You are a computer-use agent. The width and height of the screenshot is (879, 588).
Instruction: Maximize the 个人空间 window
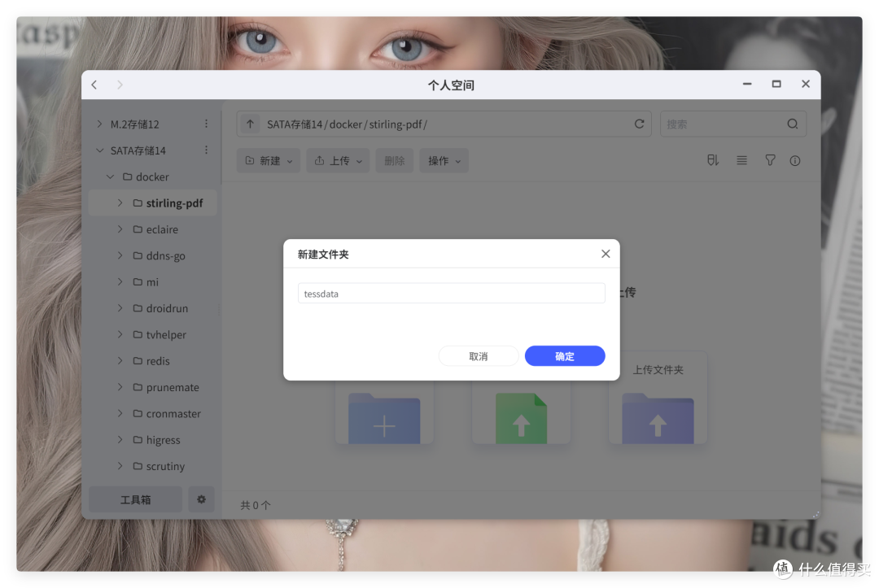pos(776,84)
